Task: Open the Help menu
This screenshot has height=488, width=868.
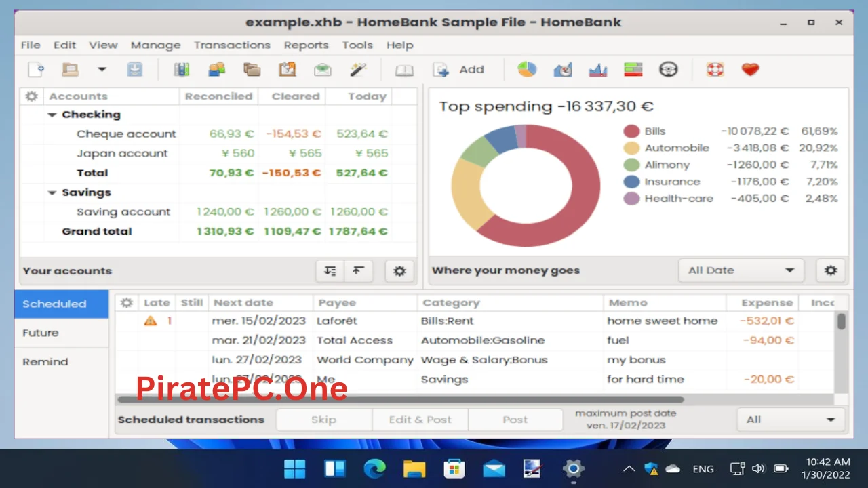Action: 399,45
